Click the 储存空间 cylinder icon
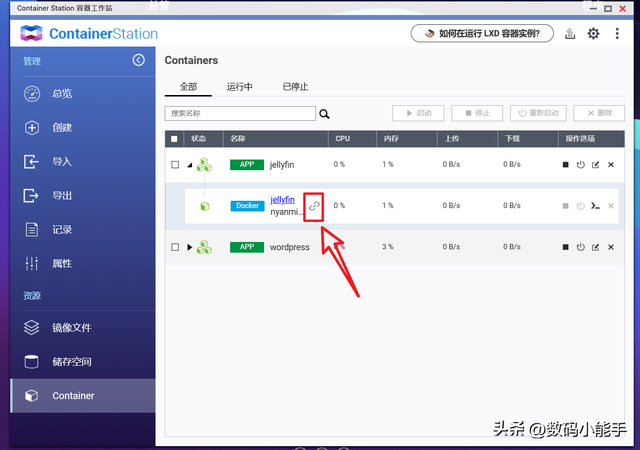This screenshot has height=450, width=640. tap(31, 361)
